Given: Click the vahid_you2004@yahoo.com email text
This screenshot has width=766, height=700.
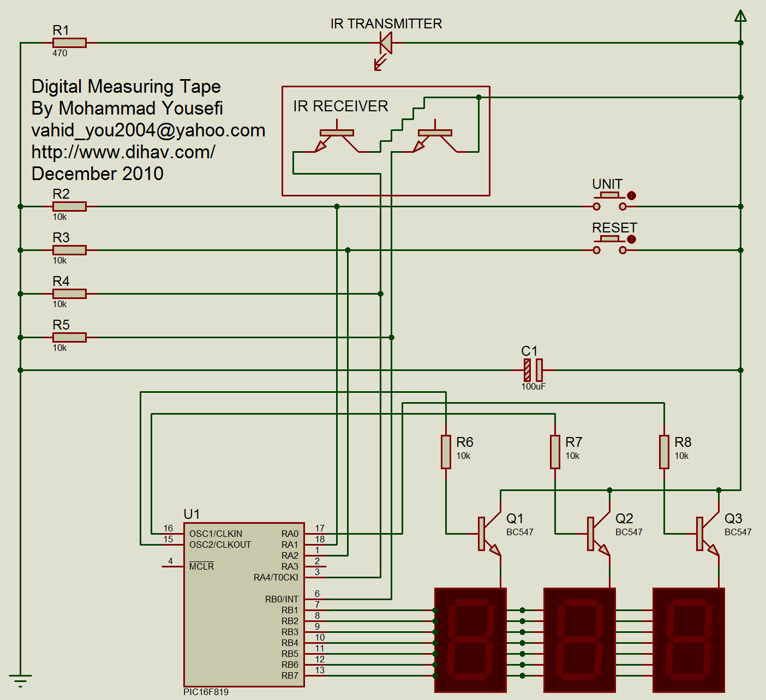Looking at the screenshot, I should coord(148,130).
